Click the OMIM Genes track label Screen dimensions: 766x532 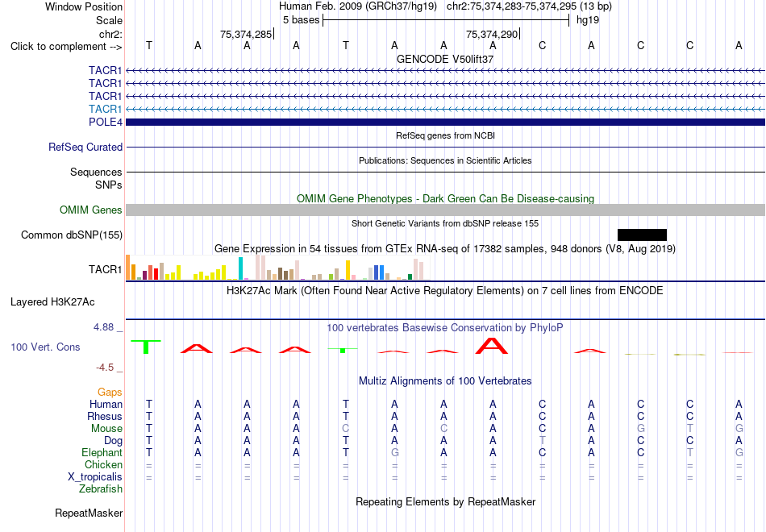(x=90, y=210)
